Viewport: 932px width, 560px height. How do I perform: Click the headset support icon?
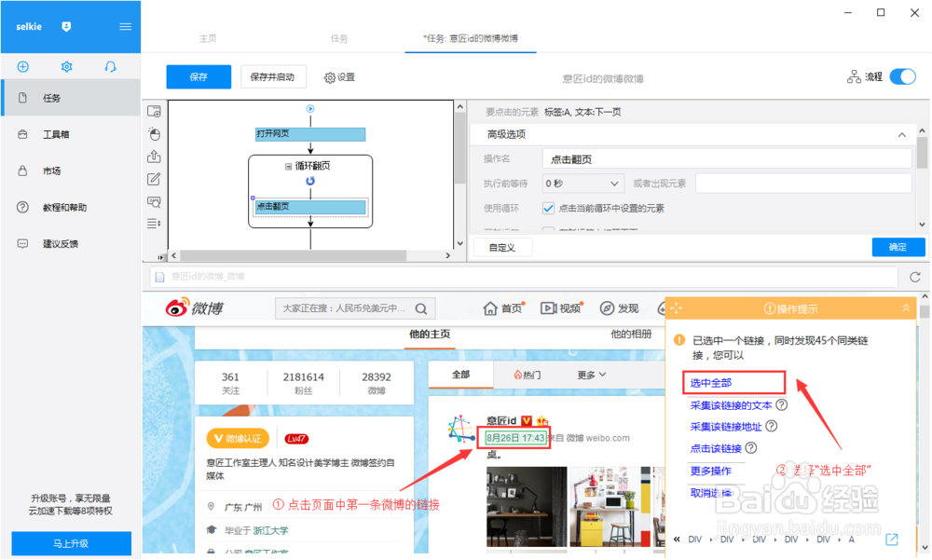(x=111, y=66)
